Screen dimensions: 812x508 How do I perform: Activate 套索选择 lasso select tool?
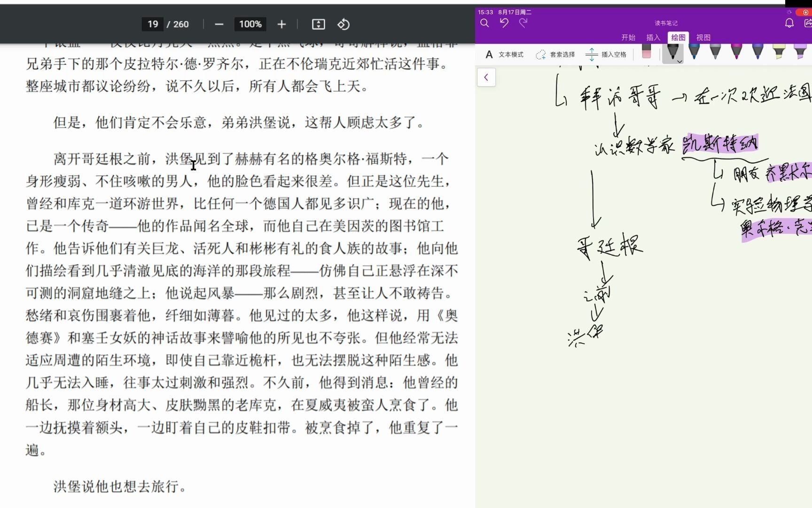[x=555, y=55]
